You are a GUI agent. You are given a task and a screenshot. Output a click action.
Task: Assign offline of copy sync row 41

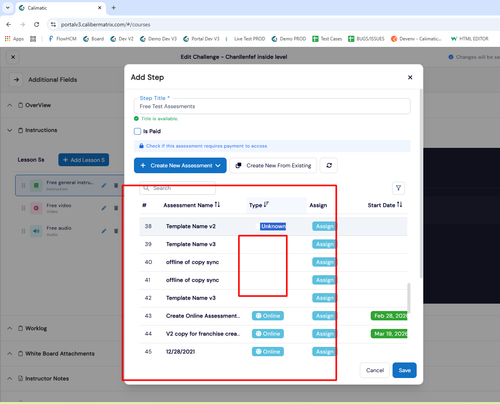[324, 280]
